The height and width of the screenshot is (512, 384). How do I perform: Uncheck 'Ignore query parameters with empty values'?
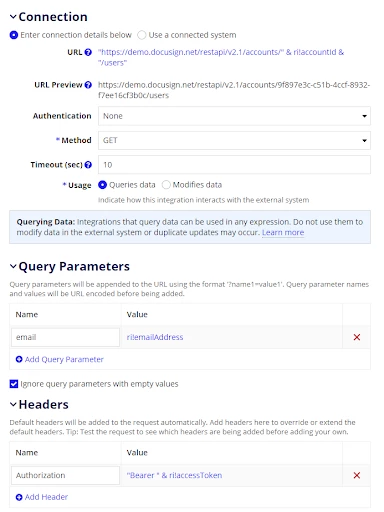14,384
